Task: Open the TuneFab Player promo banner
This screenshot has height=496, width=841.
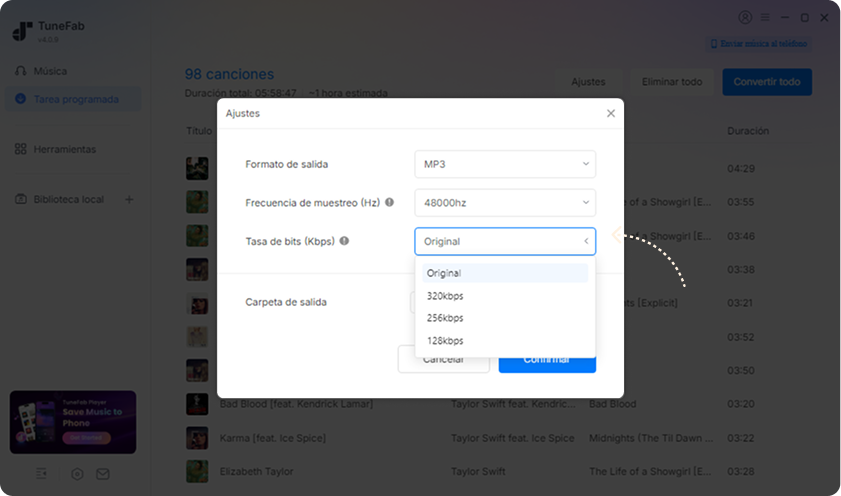Action: [x=73, y=422]
